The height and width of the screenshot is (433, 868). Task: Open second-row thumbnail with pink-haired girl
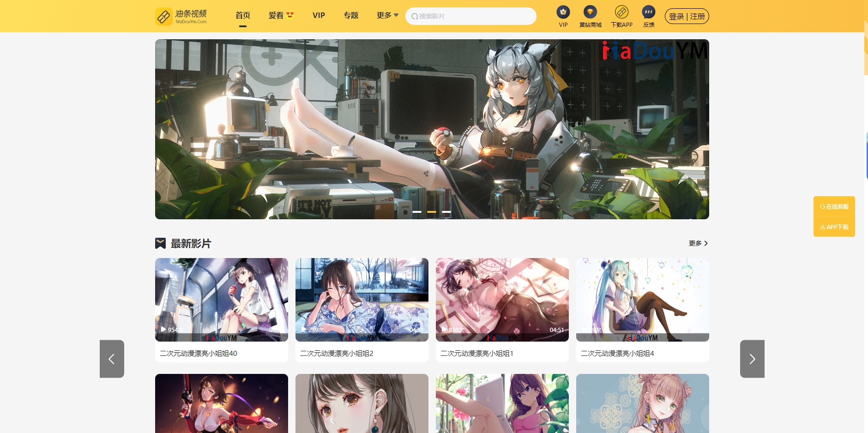tap(643, 403)
